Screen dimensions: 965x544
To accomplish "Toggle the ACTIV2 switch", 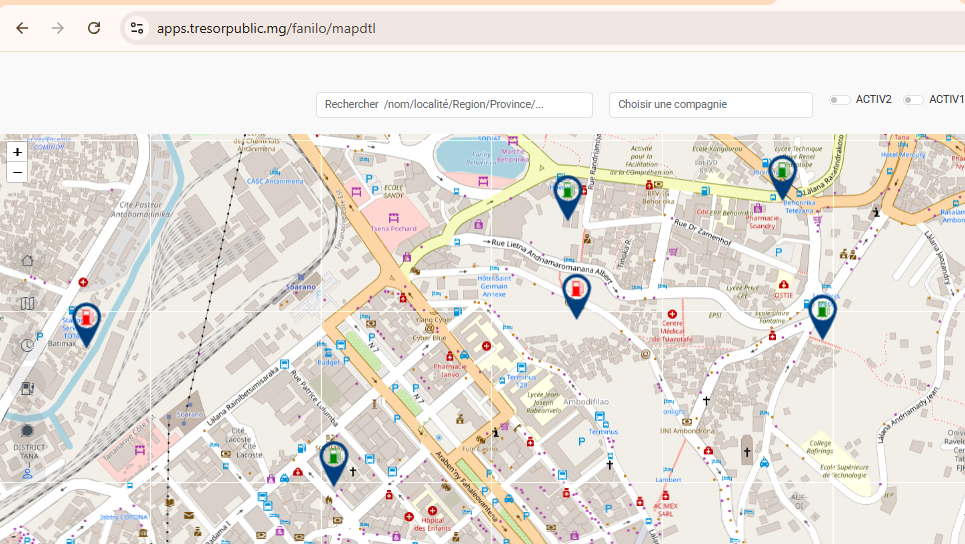I will point(839,100).
